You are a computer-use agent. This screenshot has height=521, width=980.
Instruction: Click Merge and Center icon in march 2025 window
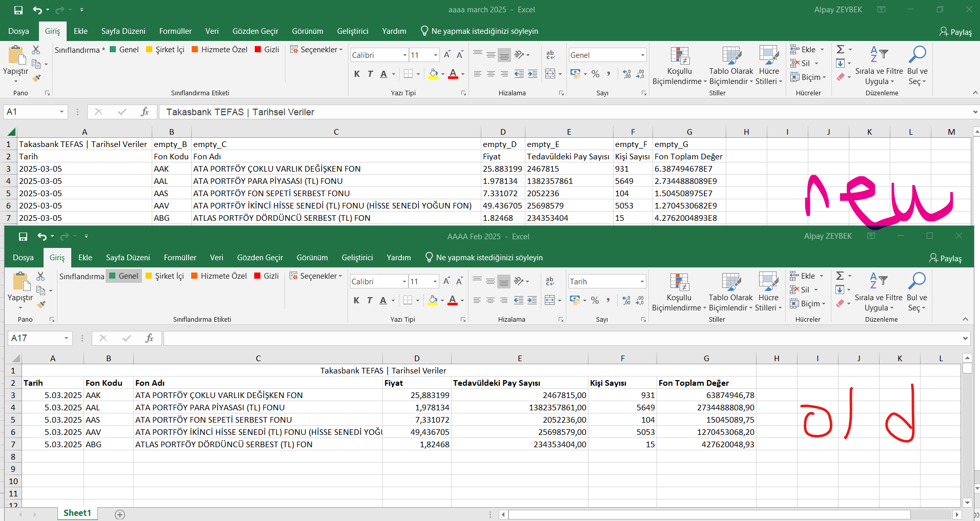pos(550,74)
